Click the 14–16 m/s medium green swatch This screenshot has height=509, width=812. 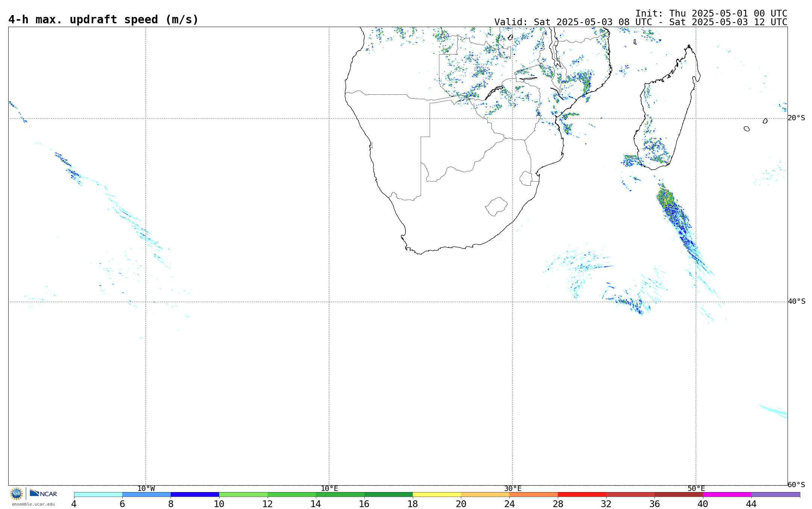click(340, 495)
